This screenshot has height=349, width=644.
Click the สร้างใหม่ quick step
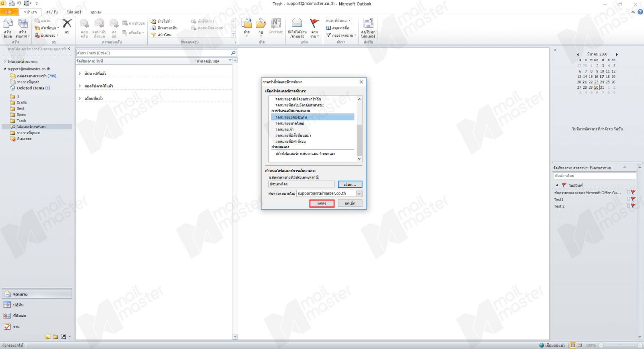point(161,35)
